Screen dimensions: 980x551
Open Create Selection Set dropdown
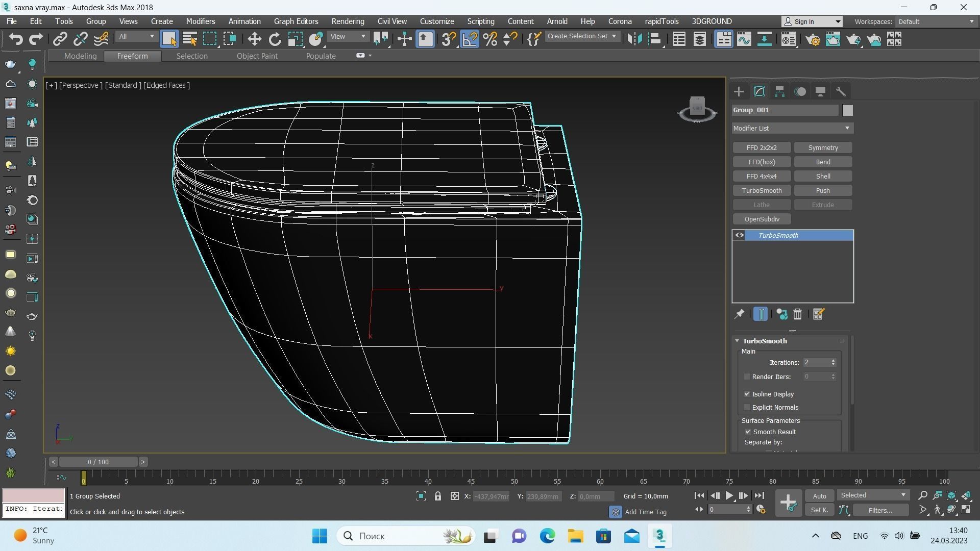pos(581,36)
